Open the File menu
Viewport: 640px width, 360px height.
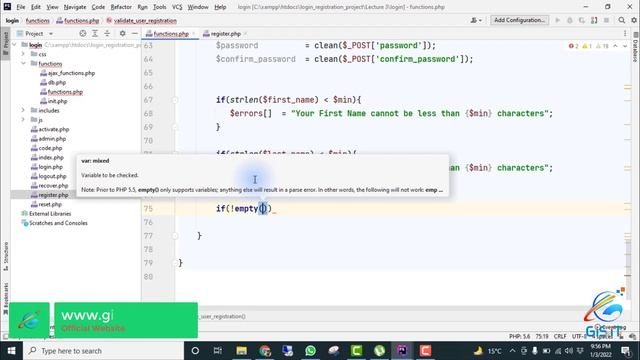coord(20,7)
